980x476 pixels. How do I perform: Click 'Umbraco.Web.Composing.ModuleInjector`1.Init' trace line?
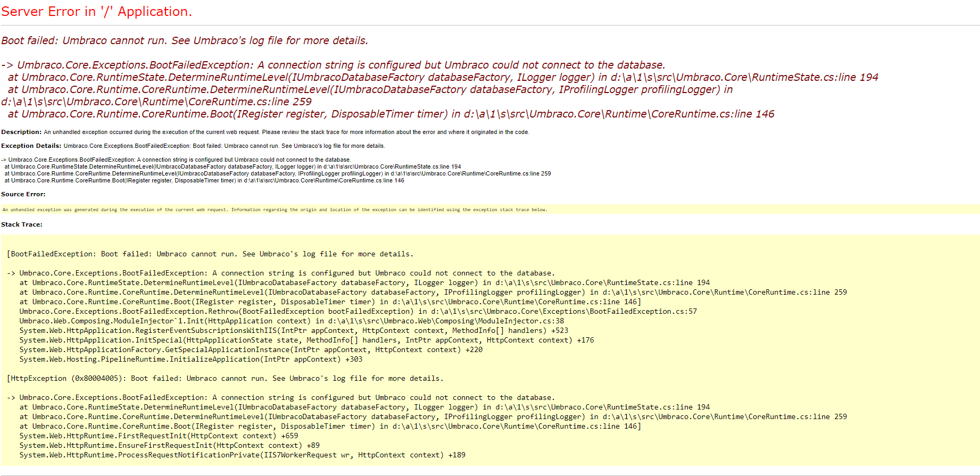tap(292, 321)
